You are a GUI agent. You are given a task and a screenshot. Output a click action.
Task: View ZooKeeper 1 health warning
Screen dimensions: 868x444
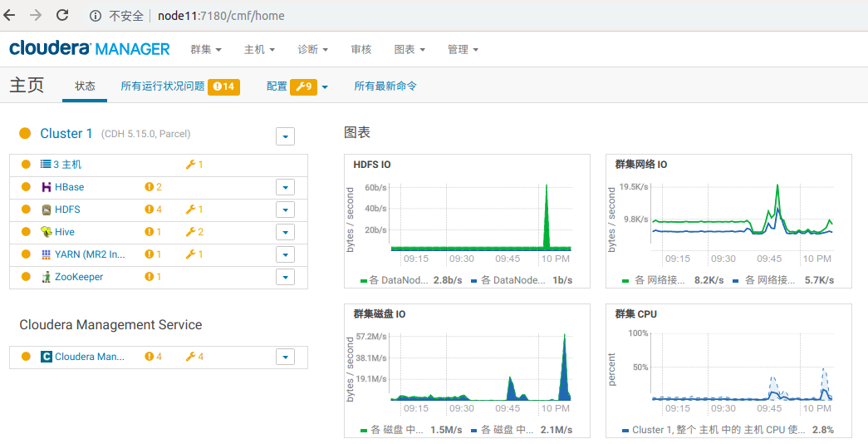click(153, 277)
